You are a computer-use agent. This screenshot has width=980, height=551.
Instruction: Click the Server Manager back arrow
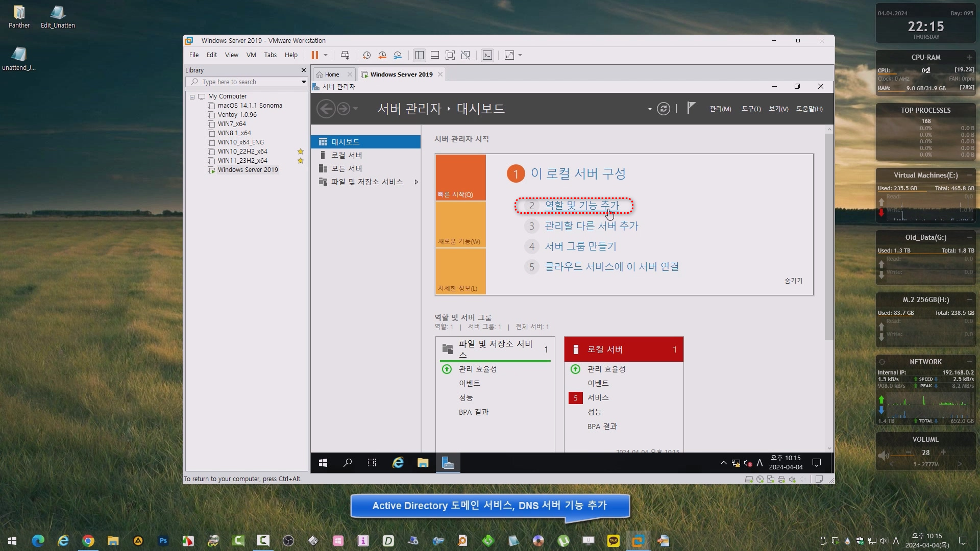click(x=326, y=109)
